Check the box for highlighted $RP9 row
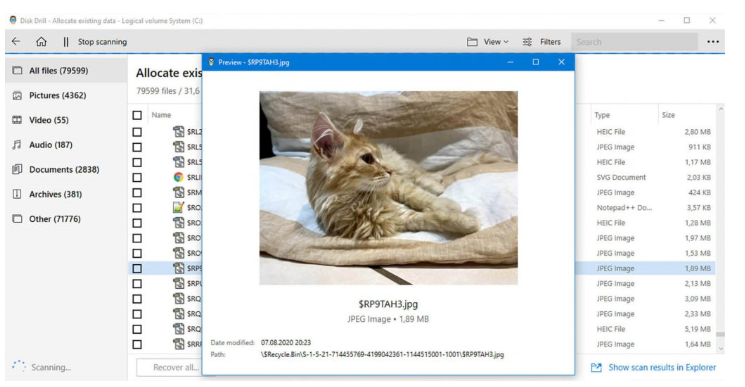 137,268
